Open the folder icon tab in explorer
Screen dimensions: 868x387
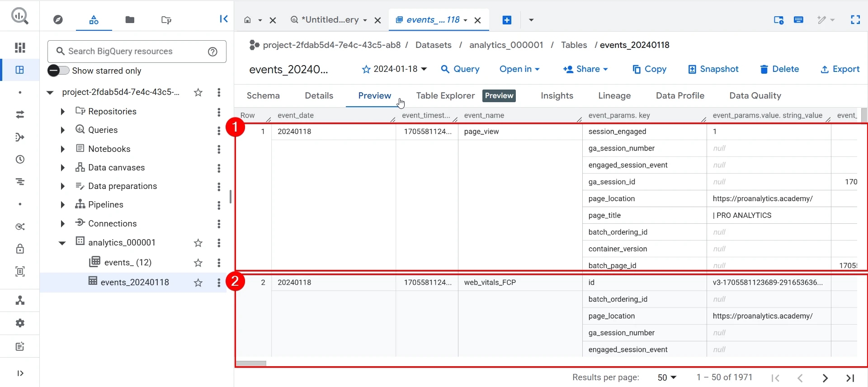pos(130,19)
